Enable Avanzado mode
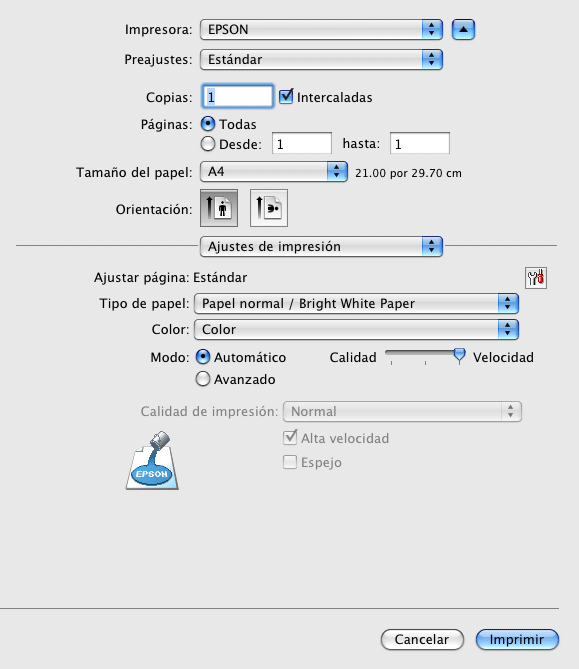 click(203, 379)
